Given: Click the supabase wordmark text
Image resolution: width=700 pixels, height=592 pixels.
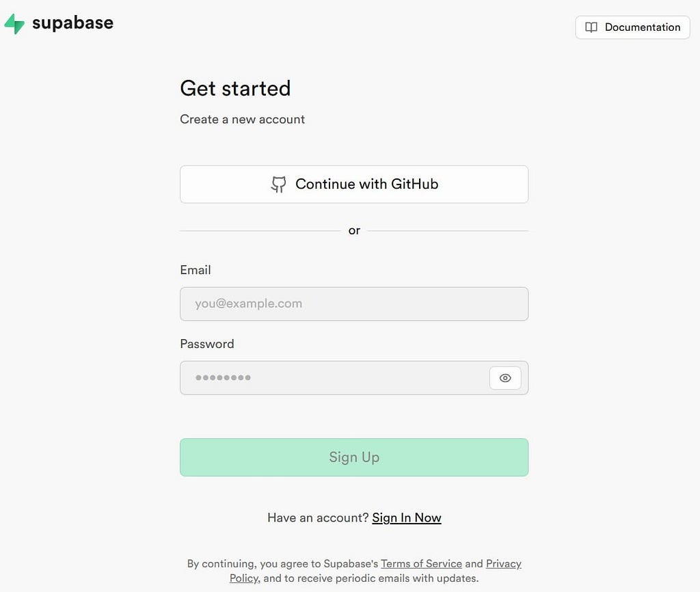Looking at the screenshot, I should (72, 23).
